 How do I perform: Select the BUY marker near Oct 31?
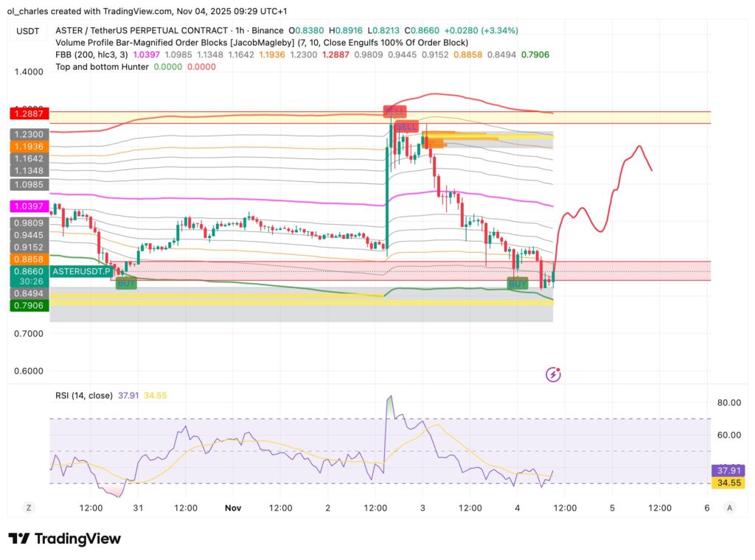coord(127,283)
